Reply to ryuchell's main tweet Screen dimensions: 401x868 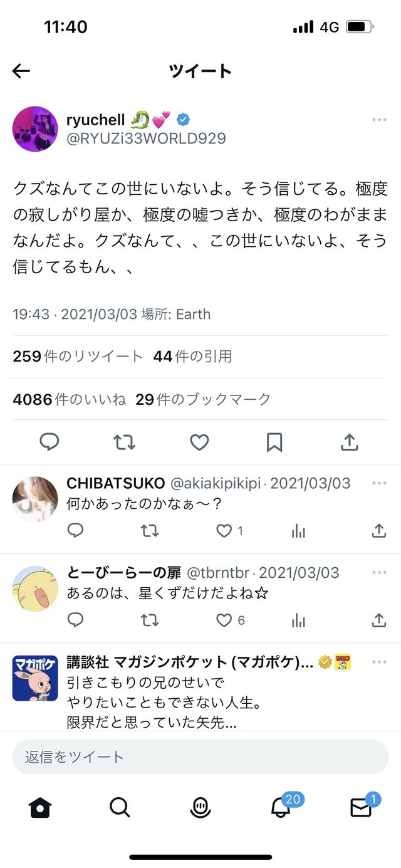pos(49,442)
